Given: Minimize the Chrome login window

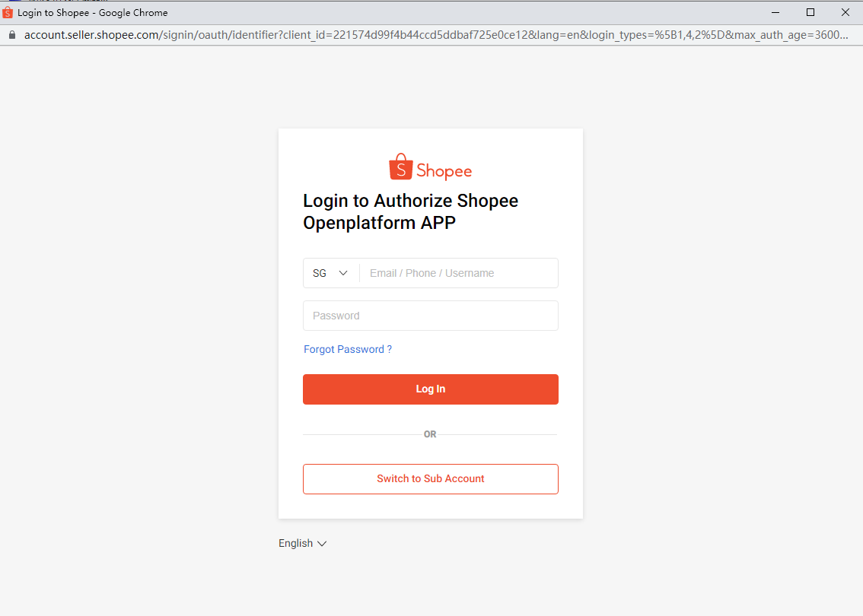Looking at the screenshot, I should pos(775,13).
